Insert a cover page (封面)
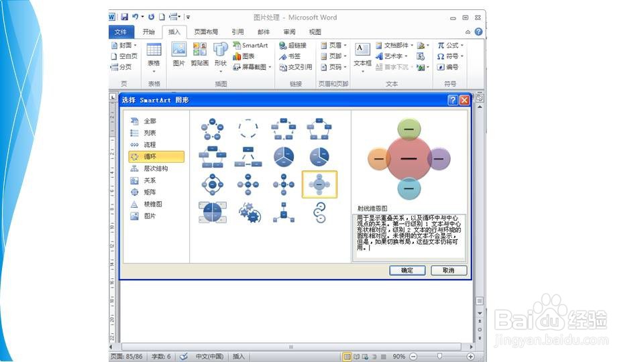 [124, 45]
